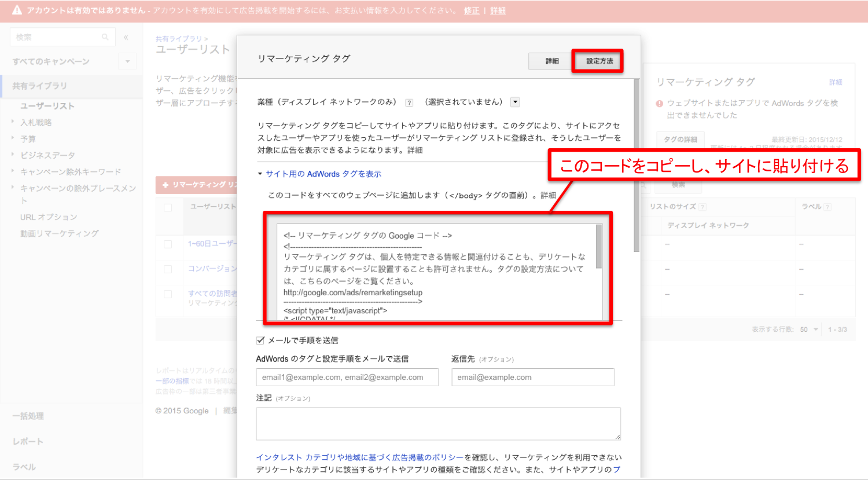Collapse the left panel using the « icon
Screen dimensions: 868x480
(x=126, y=36)
